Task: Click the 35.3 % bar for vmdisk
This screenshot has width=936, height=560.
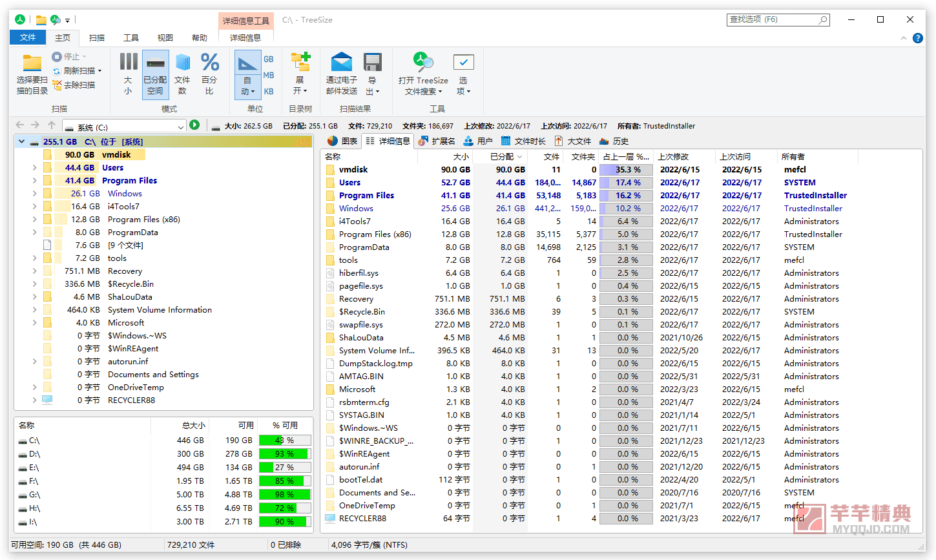Action: coord(626,169)
